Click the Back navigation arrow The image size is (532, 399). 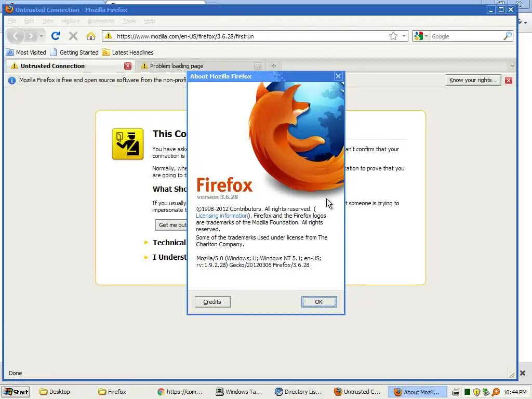click(15, 36)
